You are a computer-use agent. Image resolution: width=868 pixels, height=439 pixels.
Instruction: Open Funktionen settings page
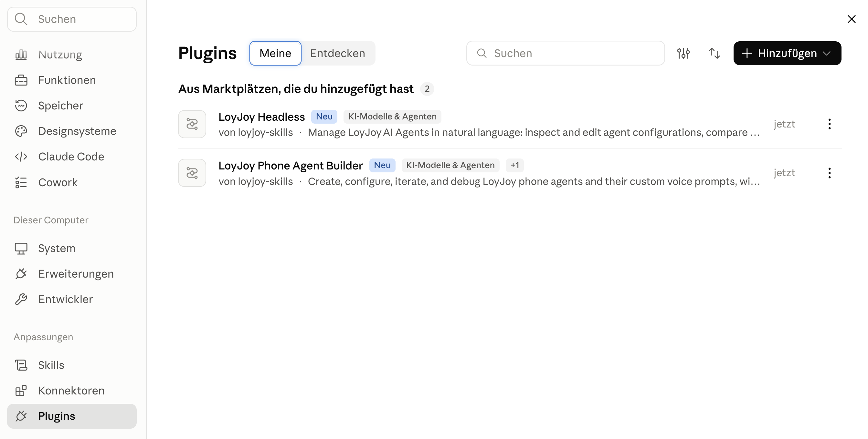pos(72,80)
